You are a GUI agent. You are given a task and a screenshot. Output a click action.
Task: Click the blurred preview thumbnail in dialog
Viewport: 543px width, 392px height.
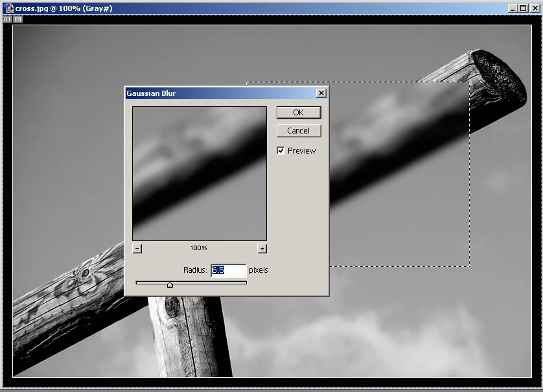coord(199,174)
